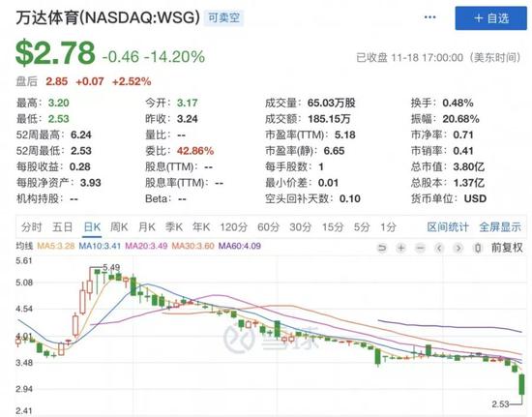Viewport: 532px width, 417px height.
Task: Click the 昨收 value 3.24
Action: pyautogui.click(x=188, y=119)
